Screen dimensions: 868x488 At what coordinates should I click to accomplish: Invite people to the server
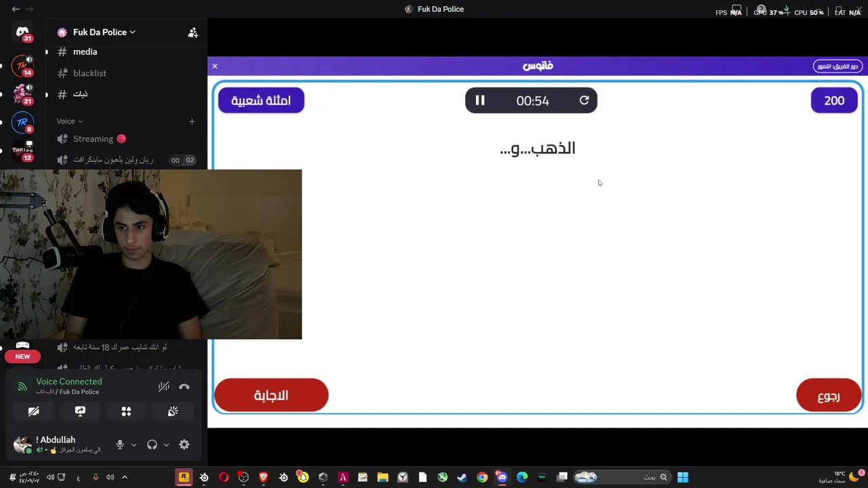193,32
